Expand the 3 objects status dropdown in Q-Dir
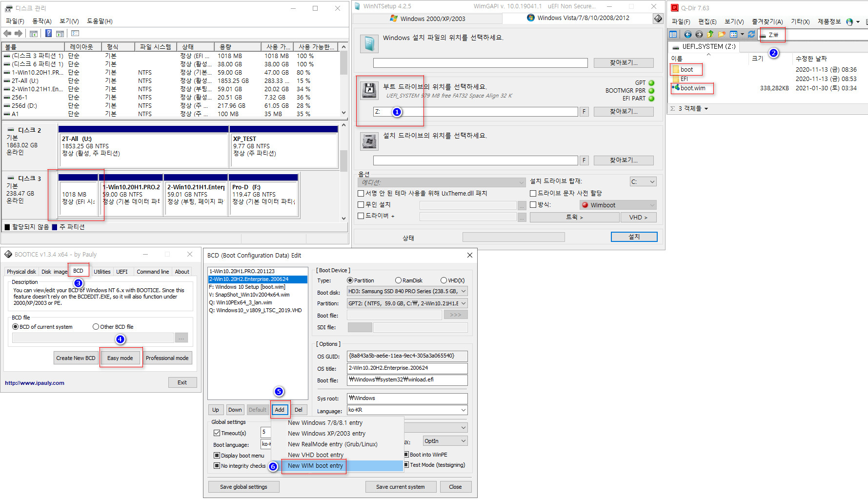Image resolution: width=868 pixels, height=499 pixels. pyautogui.click(x=706, y=109)
